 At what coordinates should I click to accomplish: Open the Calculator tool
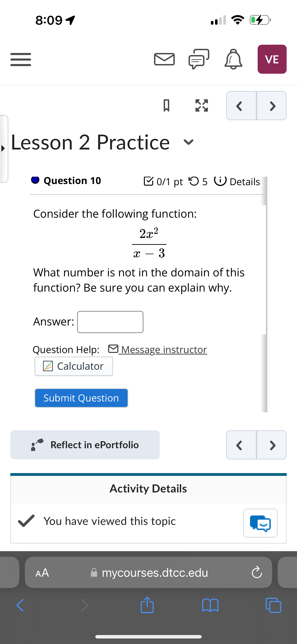(x=73, y=366)
